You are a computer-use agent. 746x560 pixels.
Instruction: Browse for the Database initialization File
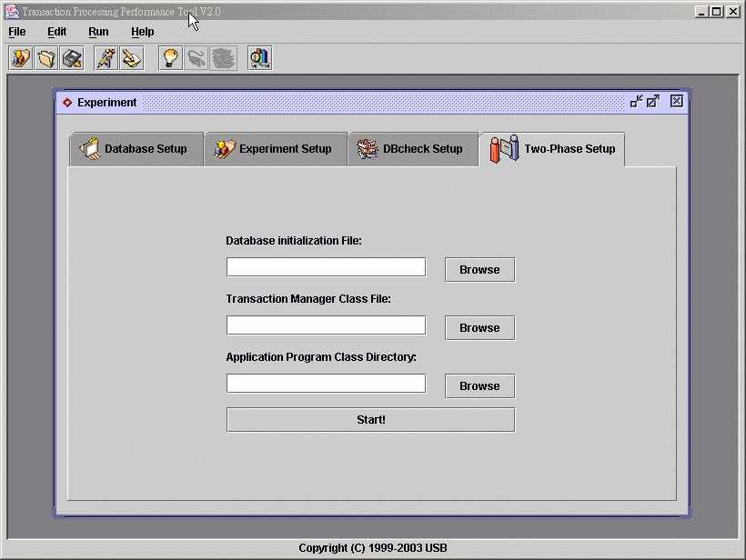[479, 270]
